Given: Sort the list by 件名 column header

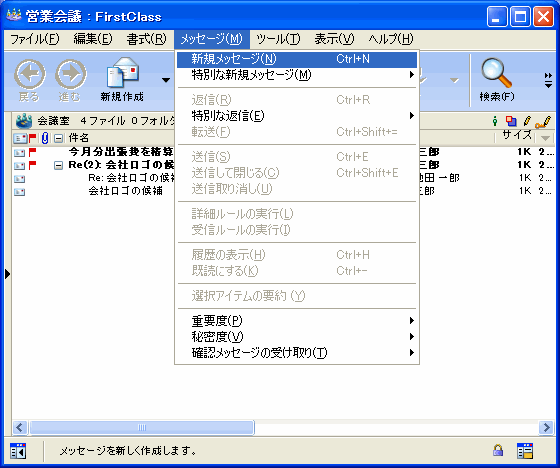Looking at the screenshot, I should click(x=79, y=138).
